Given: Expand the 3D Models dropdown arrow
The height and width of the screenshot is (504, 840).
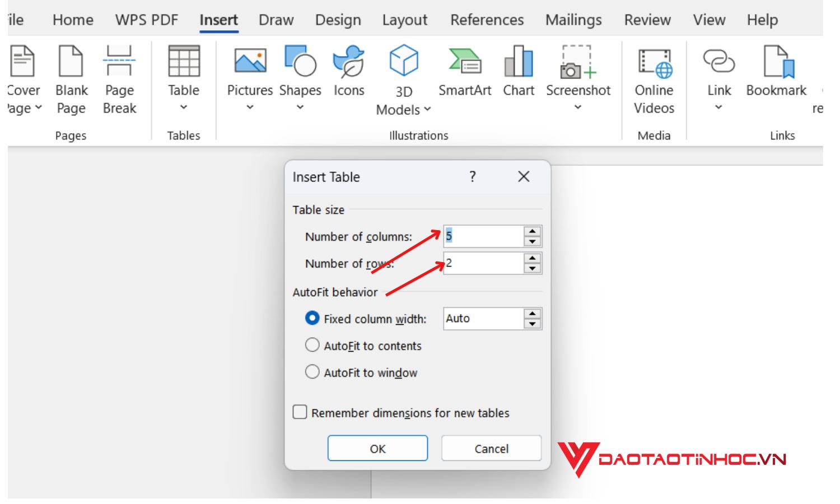Looking at the screenshot, I should (427, 109).
